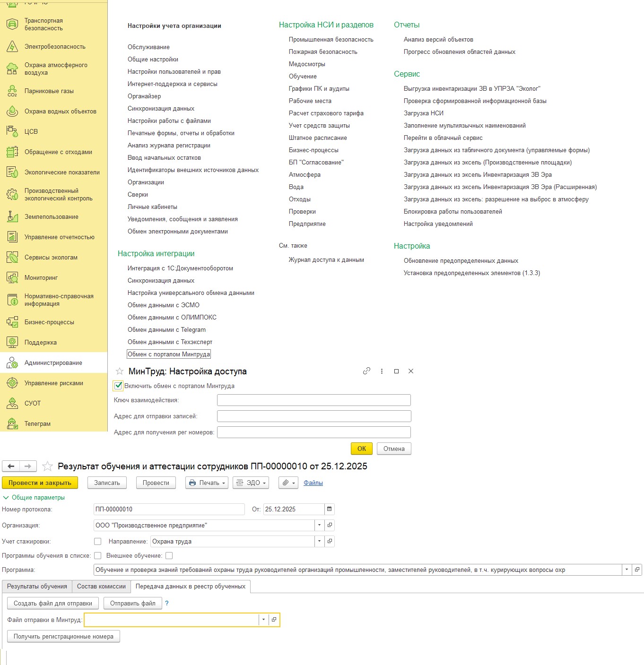Expand the Организация dropdown list
The image size is (644, 665).
click(319, 525)
